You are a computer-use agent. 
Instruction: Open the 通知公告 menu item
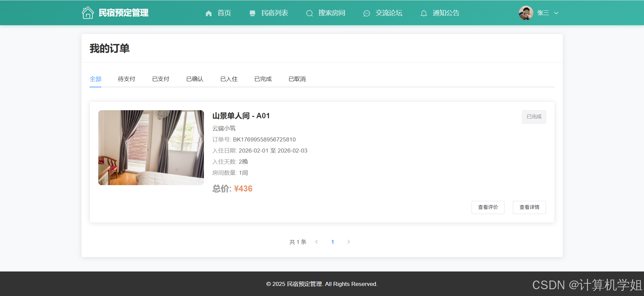446,13
